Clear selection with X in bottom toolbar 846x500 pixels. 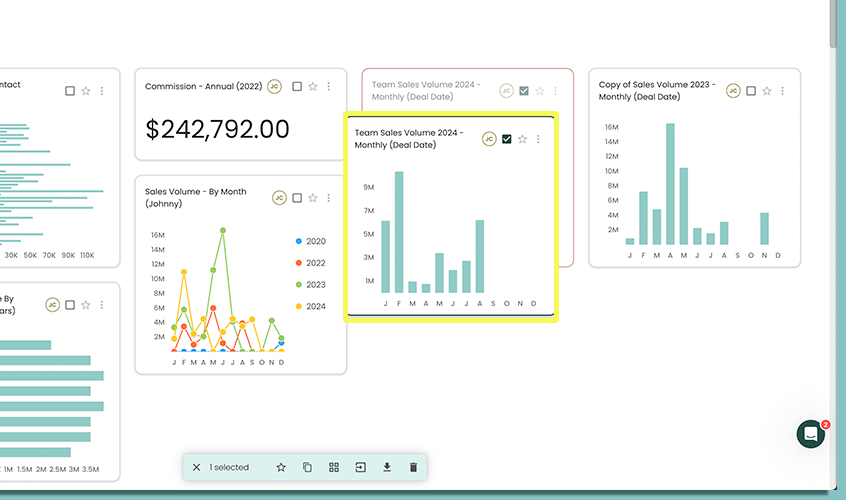click(x=196, y=467)
